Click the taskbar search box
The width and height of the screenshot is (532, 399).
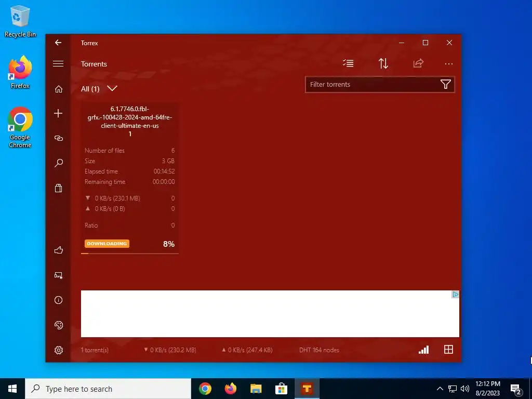(108, 389)
